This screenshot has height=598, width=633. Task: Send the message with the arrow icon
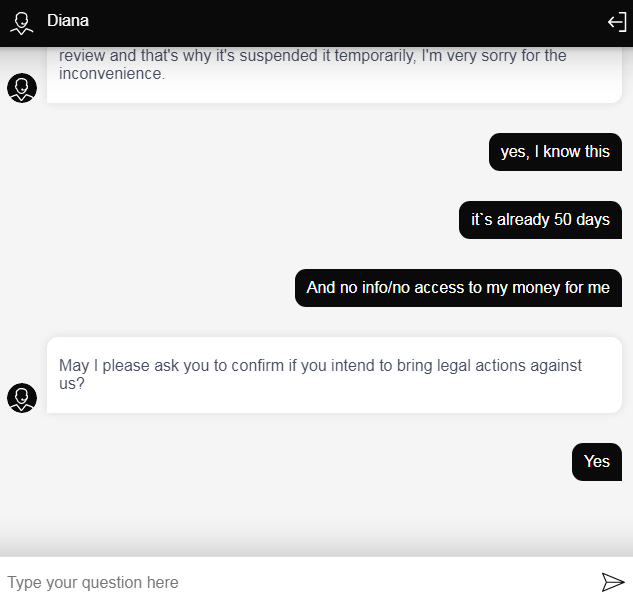coord(612,582)
